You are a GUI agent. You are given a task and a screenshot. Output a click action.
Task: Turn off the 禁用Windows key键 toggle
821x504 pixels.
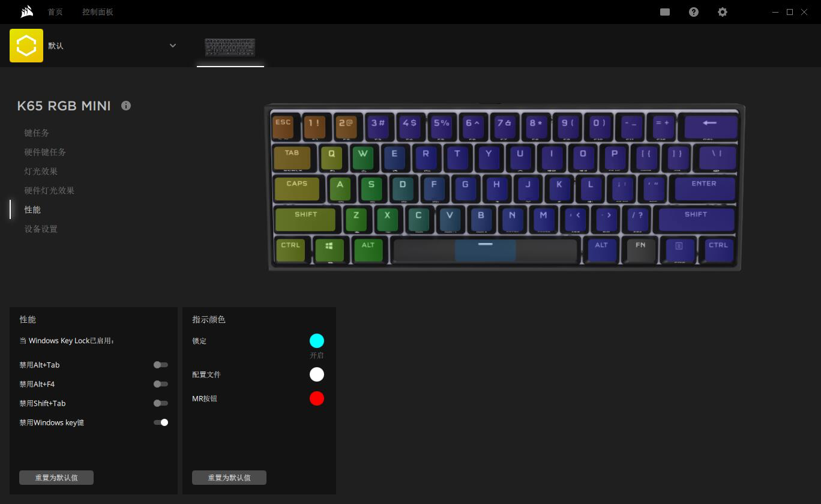coord(160,422)
